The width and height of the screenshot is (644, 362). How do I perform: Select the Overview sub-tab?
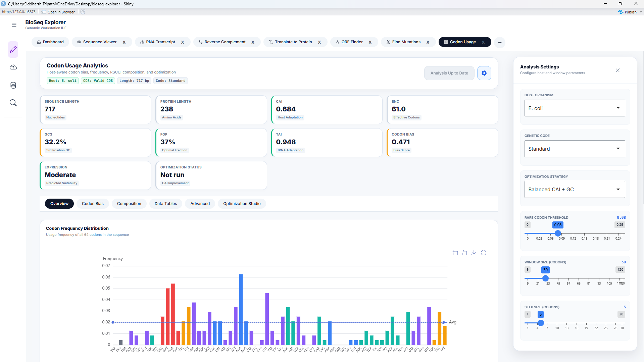coord(59,204)
